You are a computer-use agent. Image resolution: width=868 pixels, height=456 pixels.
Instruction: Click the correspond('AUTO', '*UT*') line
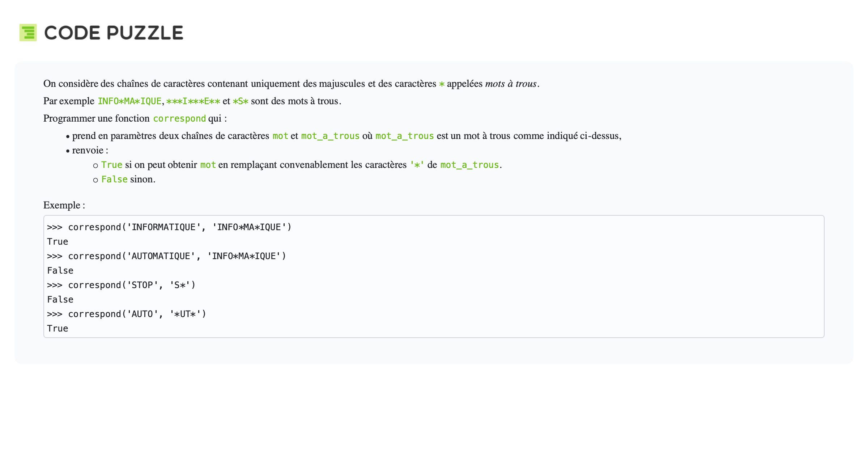[x=126, y=314]
